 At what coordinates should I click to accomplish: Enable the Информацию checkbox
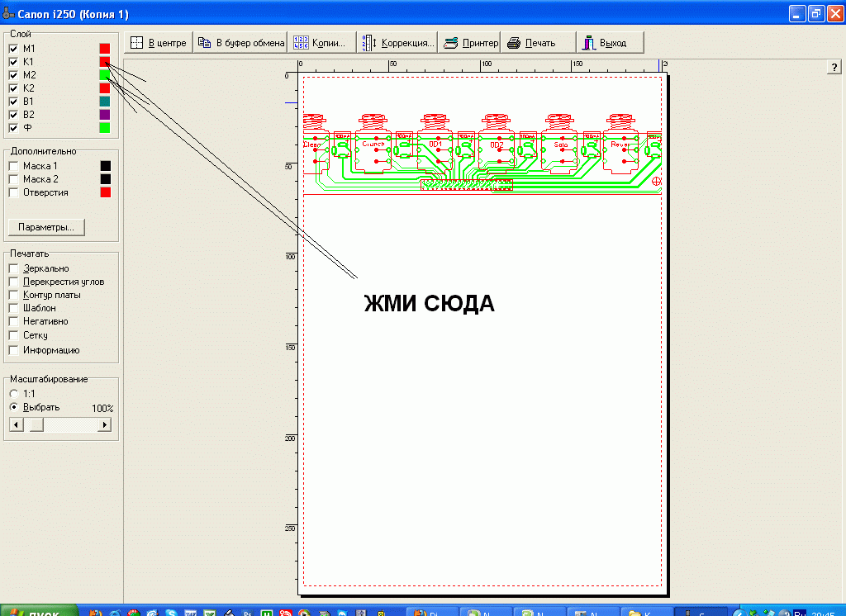[13, 350]
